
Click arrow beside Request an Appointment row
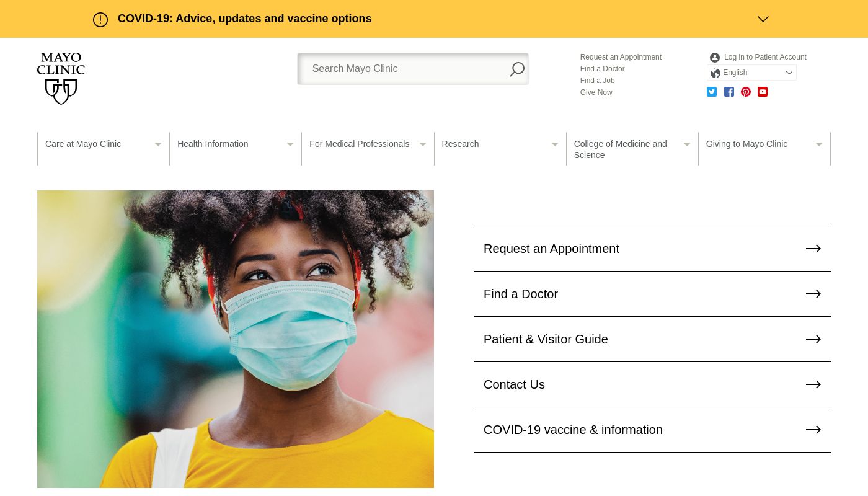[x=813, y=249]
